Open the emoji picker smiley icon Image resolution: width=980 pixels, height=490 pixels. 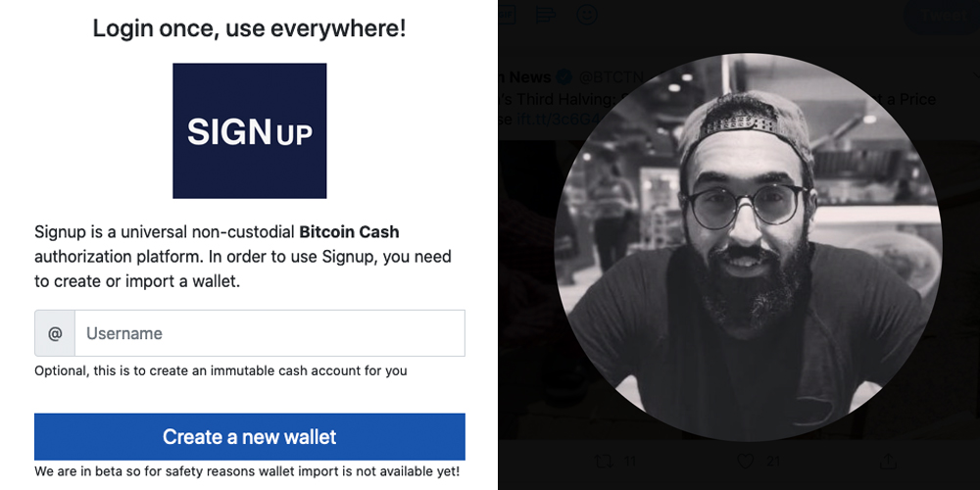coord(586,15)
